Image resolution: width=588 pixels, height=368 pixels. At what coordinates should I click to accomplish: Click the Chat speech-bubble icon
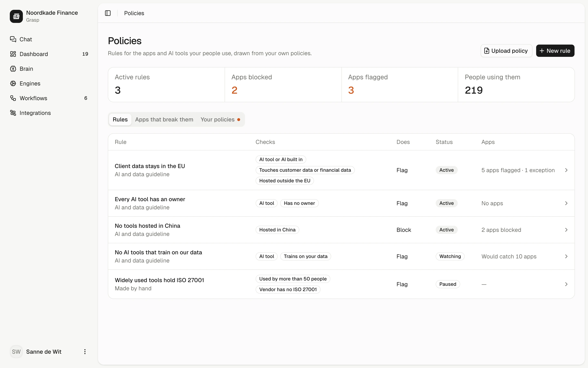[13, 39]
